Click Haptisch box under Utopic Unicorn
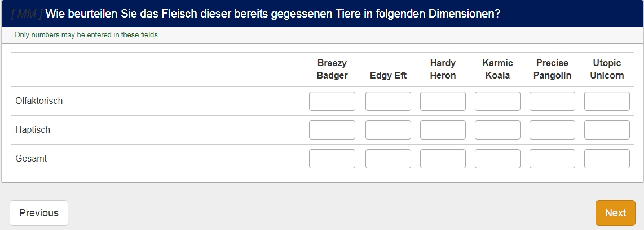This screenshot has height=230, width=644. pyautogui.click(x=607, y=130)
